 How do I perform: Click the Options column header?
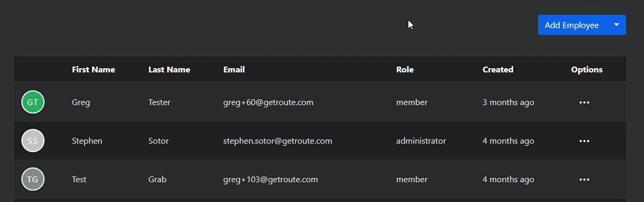587,69
